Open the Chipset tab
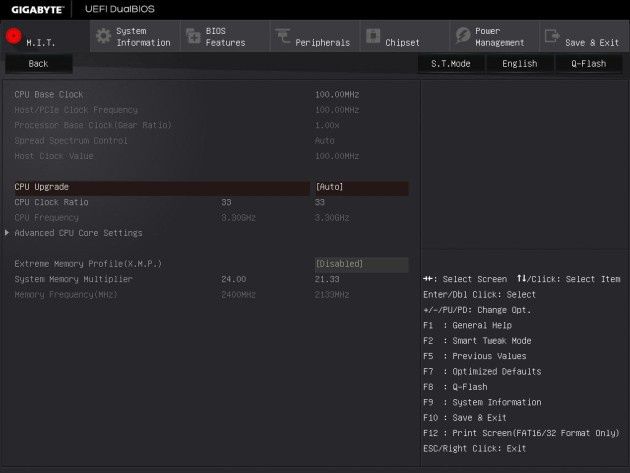The width and height of the screenshot is (630, 473). [405, 36]
